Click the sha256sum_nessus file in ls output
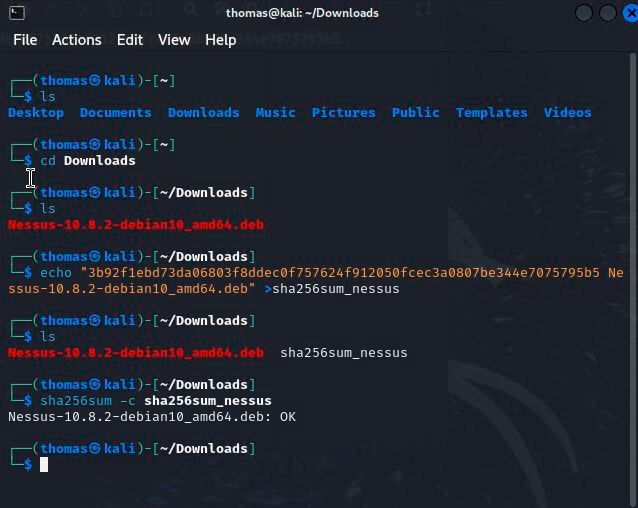638x508 pixels. (343, 353)
